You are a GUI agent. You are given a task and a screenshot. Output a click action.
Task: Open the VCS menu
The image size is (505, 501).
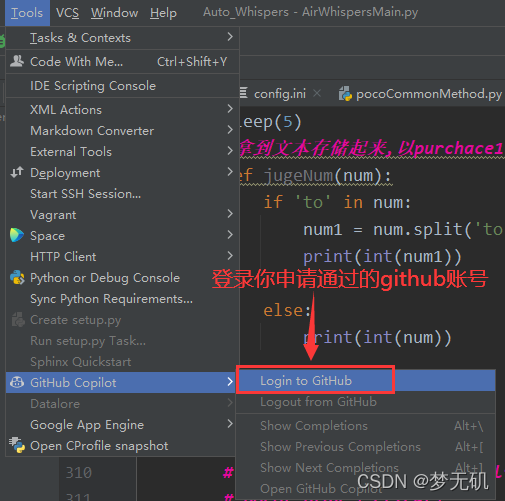click(x=67, y=13)
